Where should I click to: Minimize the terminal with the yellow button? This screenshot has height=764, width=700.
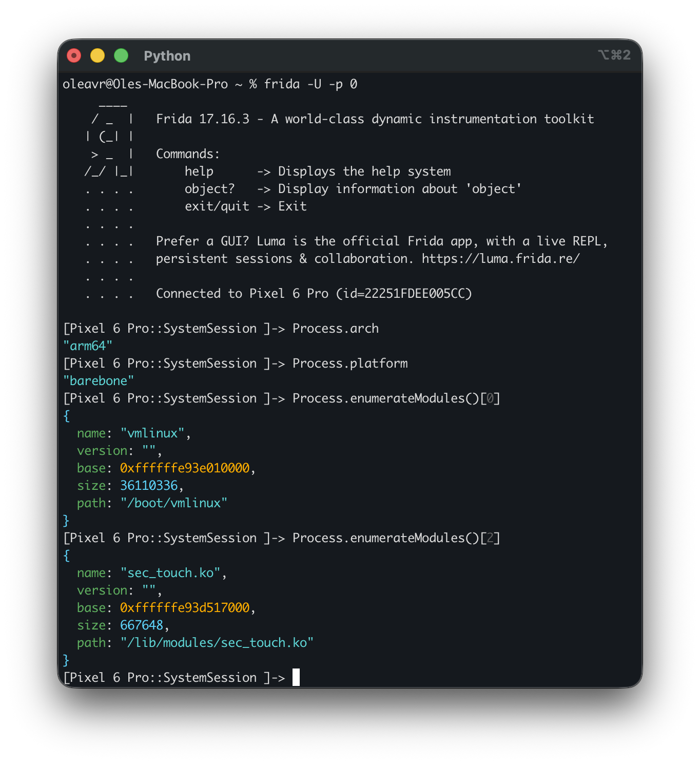98,55
